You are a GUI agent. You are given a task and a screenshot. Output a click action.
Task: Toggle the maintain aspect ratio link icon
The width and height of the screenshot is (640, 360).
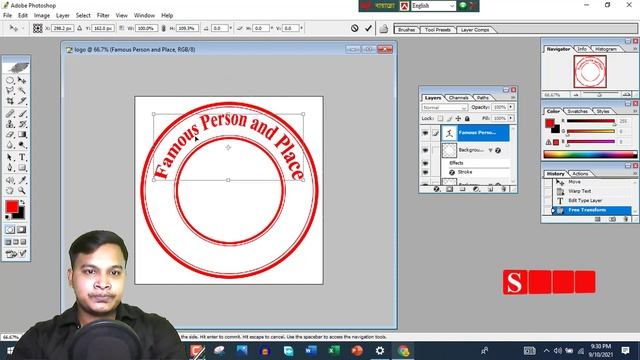(x=164, y=28)
